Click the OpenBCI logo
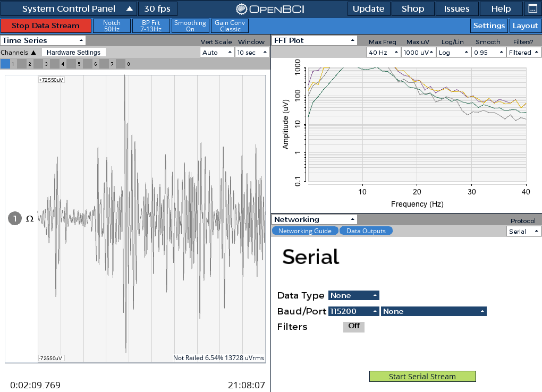 270,9
